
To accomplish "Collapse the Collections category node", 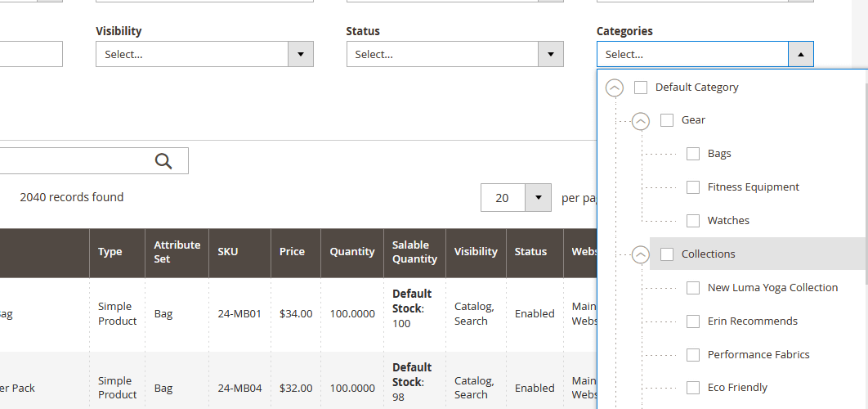I will (x=641, y=254).
